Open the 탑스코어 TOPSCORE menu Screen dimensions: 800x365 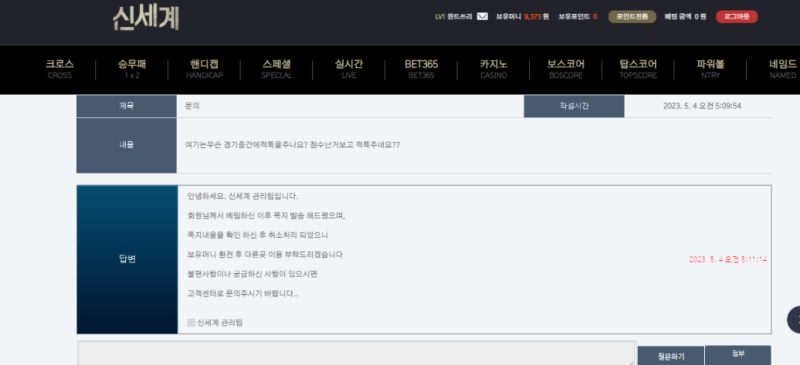pyautogui.click(x=638, y=69)
